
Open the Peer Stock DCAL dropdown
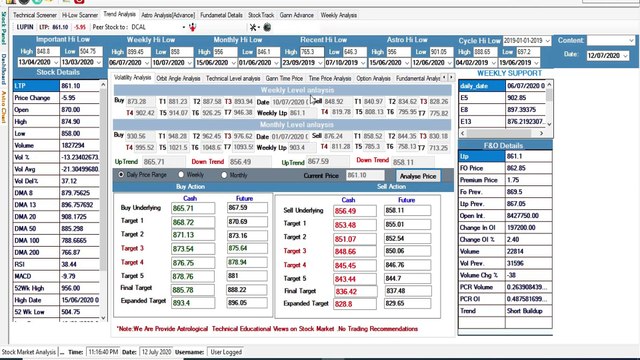pyautogui.click(x=184, y=27)
